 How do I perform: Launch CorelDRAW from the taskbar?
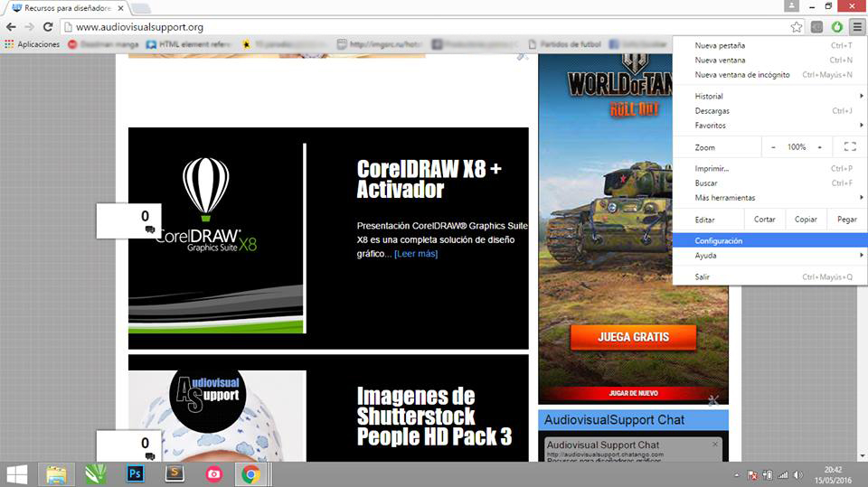(x=96, y=474)
